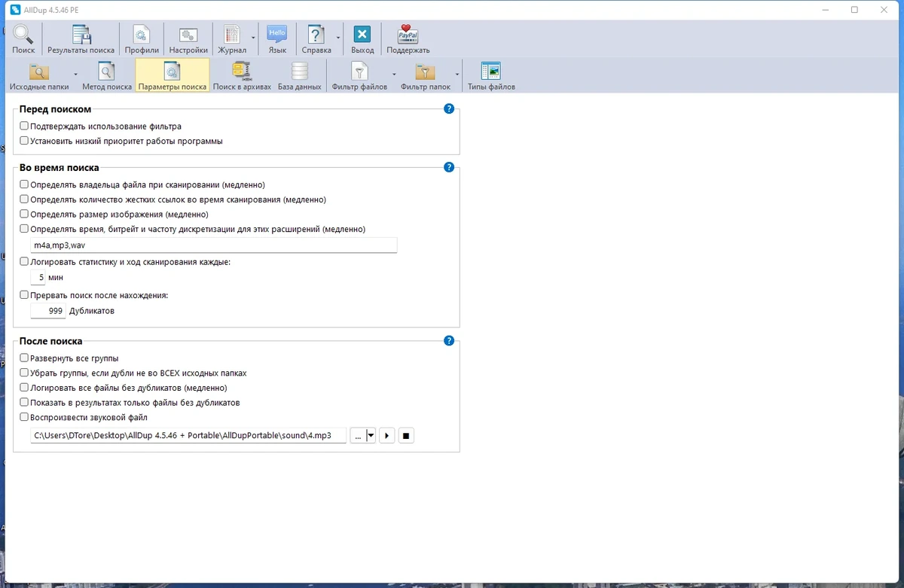Click the PayPal Поддержать icon
The width and height of the screenshot is (904, 588).
pos(408,39)
